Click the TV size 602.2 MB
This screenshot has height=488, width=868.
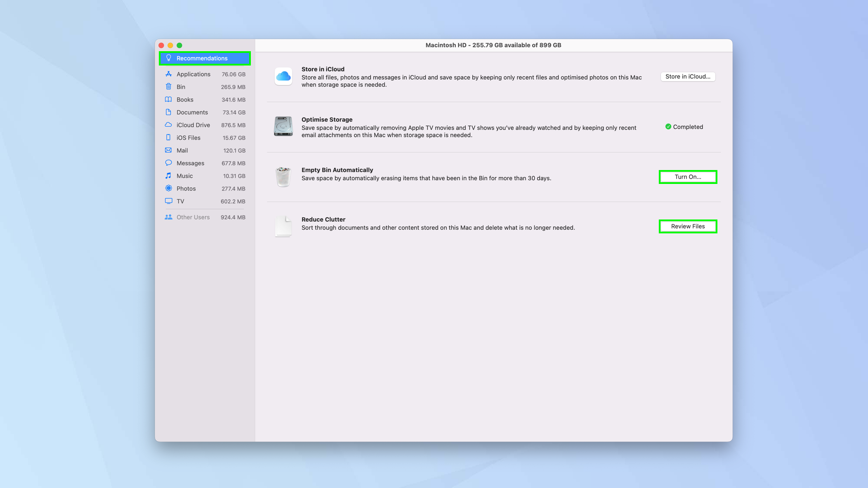click(233, 201)
